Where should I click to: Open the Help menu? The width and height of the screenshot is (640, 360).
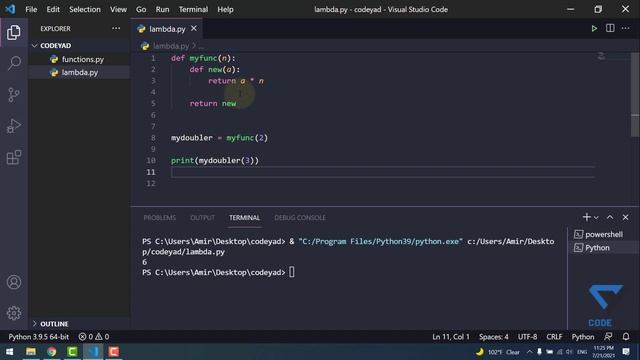click(225, 9)
